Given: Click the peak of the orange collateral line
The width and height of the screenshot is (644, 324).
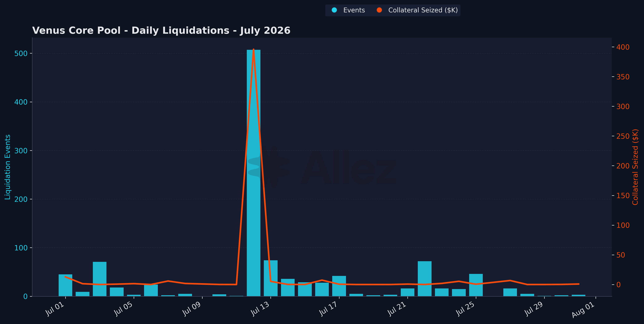Looking at the screenshot, I should [x=253, y=49].
